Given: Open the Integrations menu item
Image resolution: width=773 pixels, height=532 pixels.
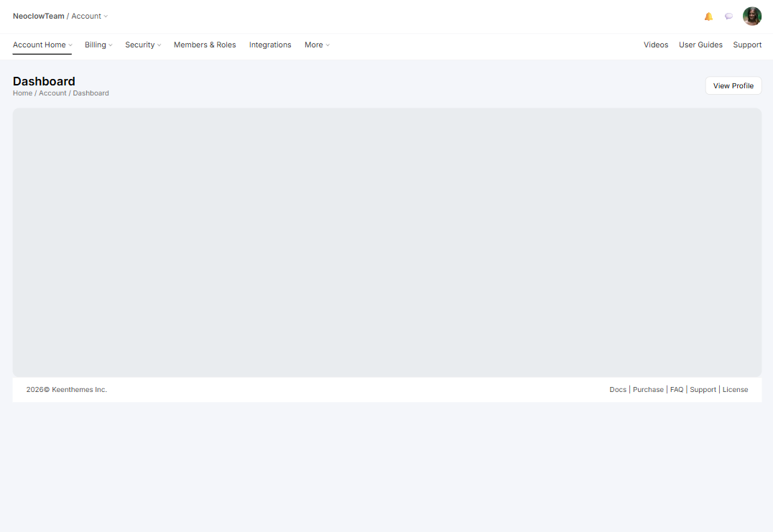Looking at the screenshot, I should tap(270, 45).
